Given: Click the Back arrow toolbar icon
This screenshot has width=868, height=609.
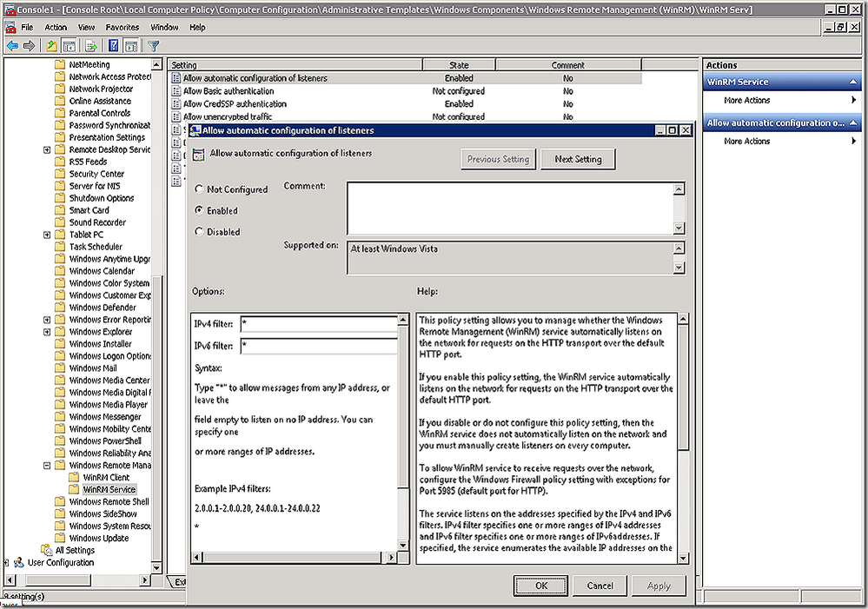Looking at the screenshot, I should pos(13,46).
